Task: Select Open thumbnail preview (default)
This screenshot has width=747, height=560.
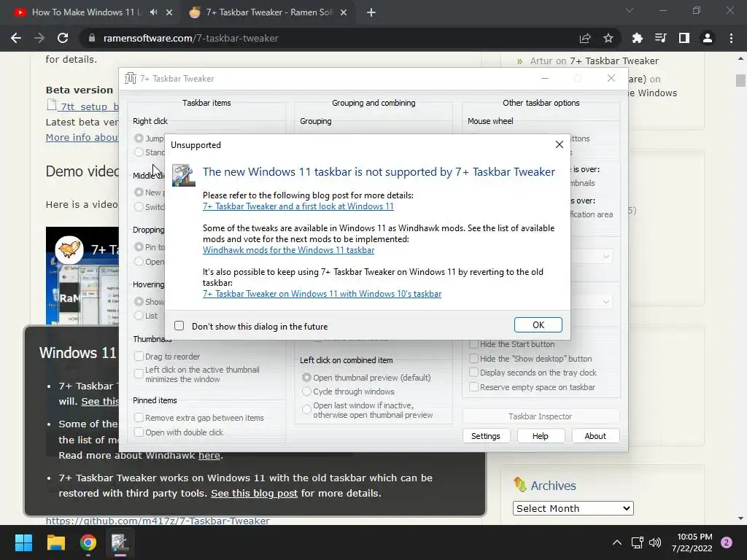Action: coord(306,377)
